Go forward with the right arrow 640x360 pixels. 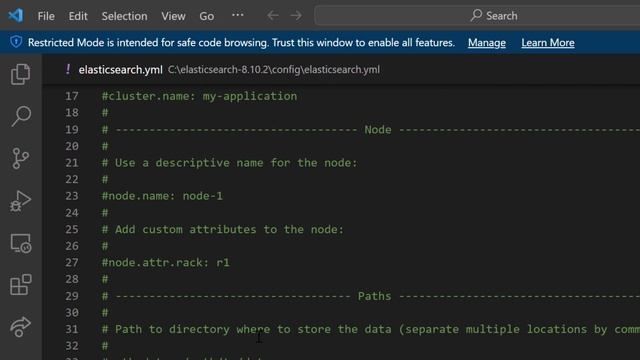click(296, 16)
